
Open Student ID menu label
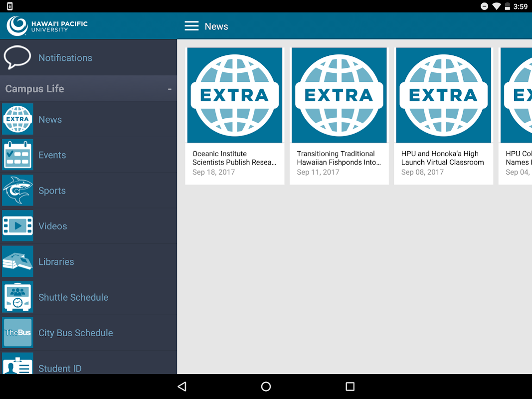[60, 369]
